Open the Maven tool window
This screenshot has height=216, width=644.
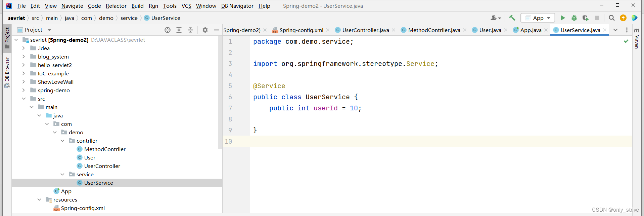[637, 38]
